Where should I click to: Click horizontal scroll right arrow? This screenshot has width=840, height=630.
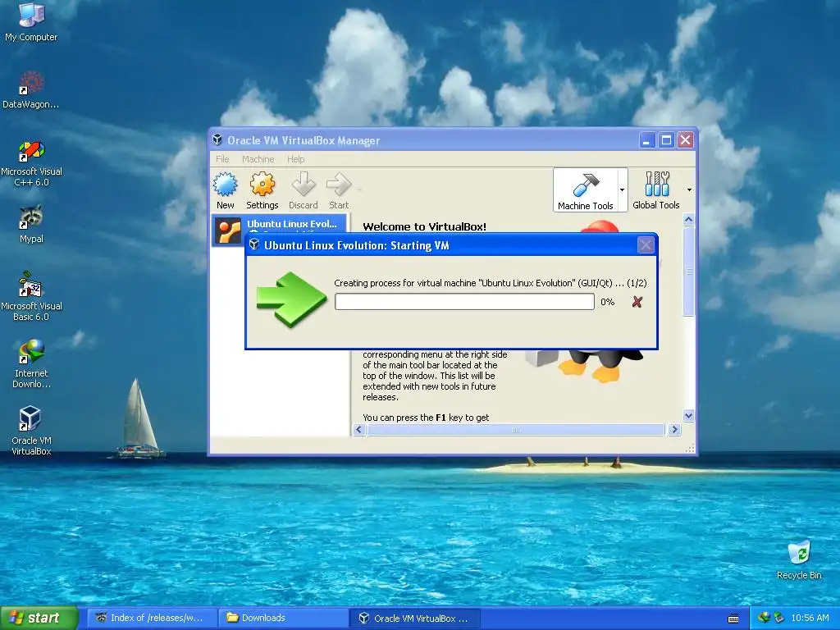[674, 430]
